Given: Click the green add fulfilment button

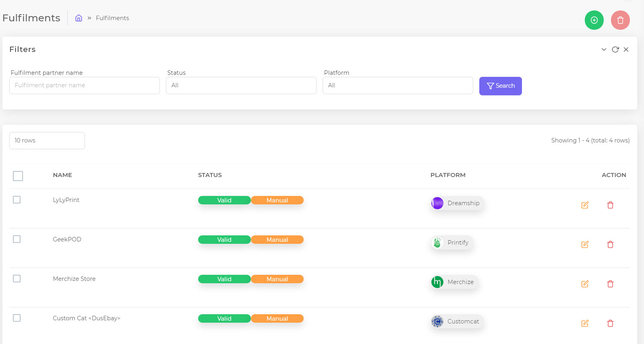Looking at the screenshot, I should click(594, 20).
